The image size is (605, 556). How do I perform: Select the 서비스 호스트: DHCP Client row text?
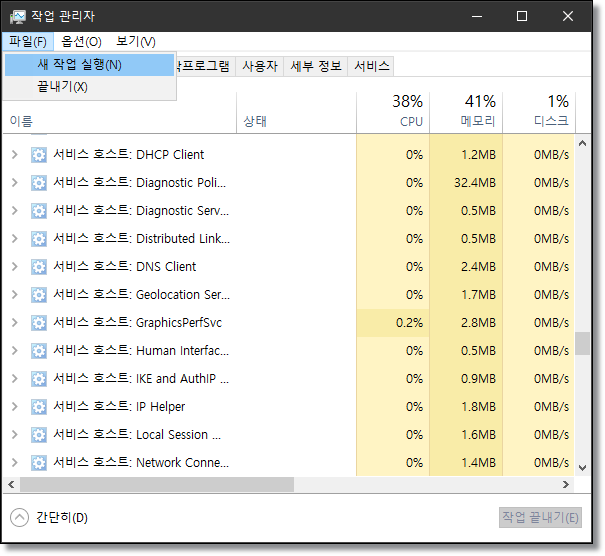(x=129, y=155)
